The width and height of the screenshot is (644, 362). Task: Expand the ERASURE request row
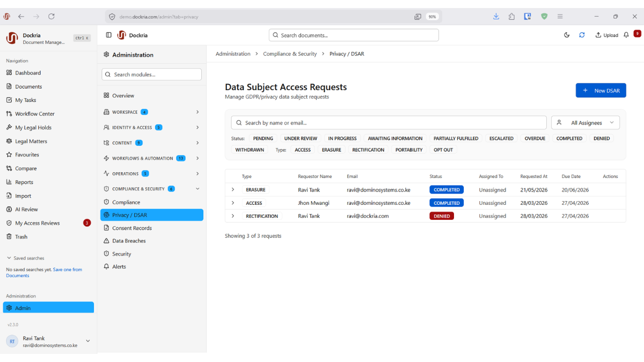point(233,189)
